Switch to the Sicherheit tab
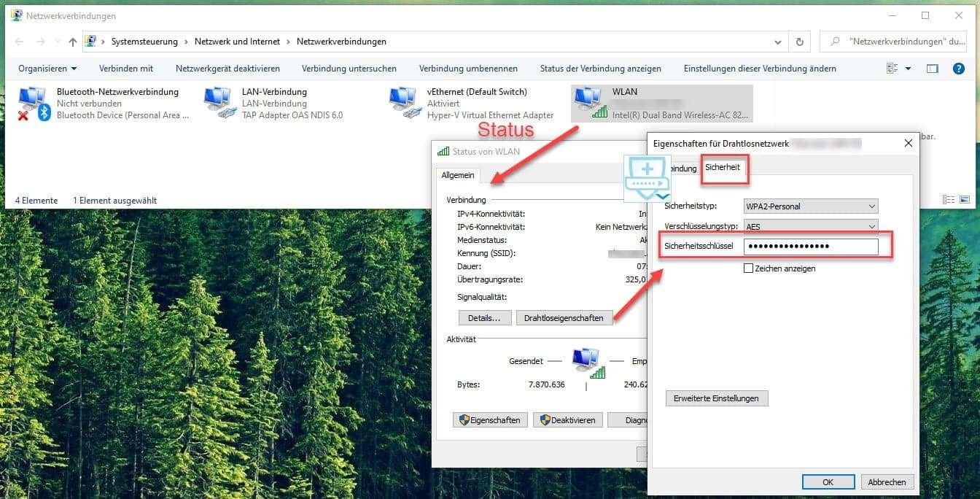The image size is (980, 499). (723, 169)
